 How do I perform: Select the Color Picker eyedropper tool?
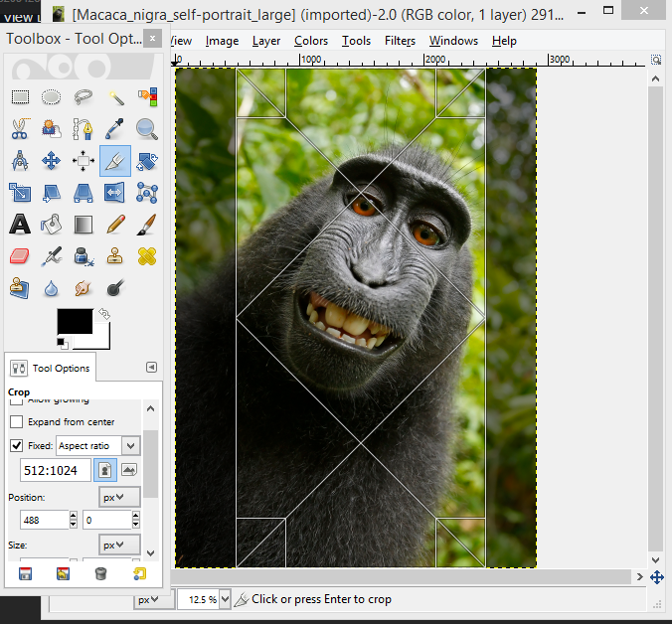click(115, 129)
